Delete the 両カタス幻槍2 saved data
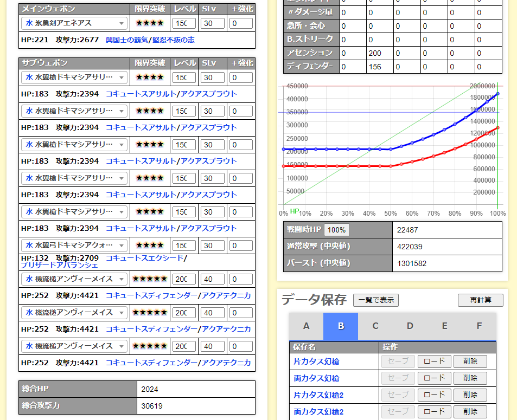The height and width of the screenshot is (420, 517). click(470, 412)
